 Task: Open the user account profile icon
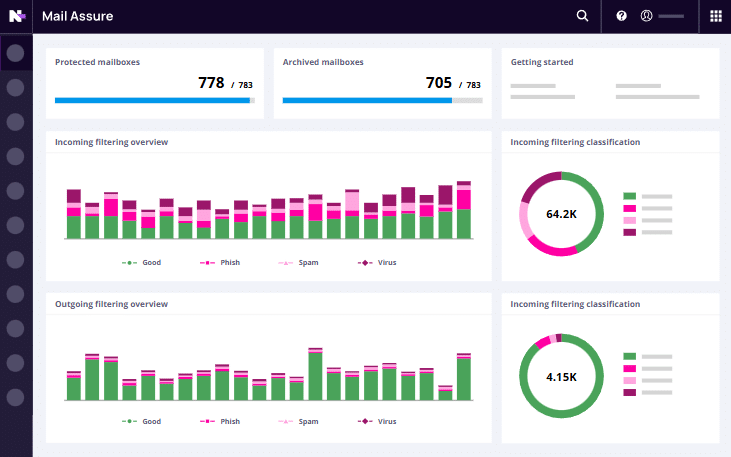pyautogui.click(x=647, y=16)
